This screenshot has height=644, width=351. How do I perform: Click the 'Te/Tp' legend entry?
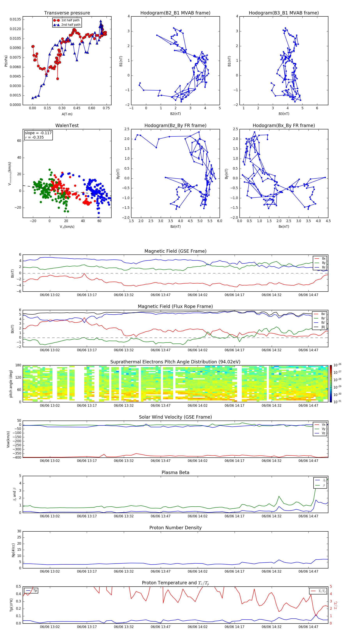tap(318, 591)
